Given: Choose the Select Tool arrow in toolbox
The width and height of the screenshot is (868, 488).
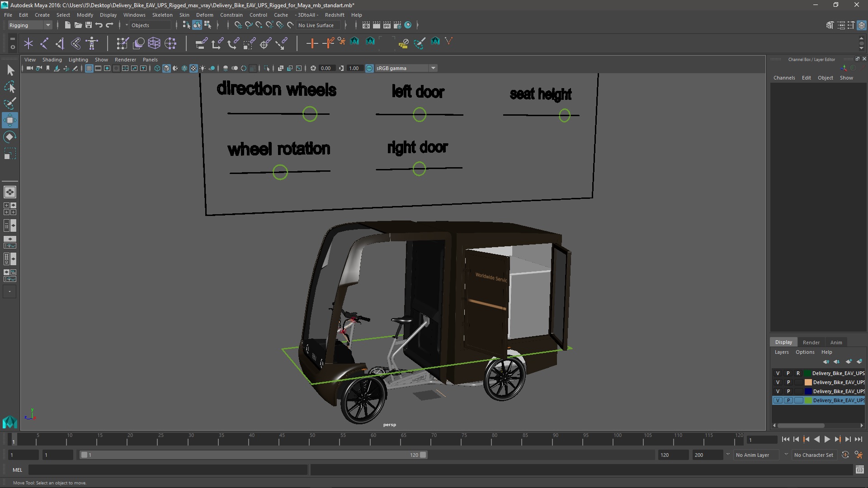Looking at the screenshot, I should (x=10, y=70).
